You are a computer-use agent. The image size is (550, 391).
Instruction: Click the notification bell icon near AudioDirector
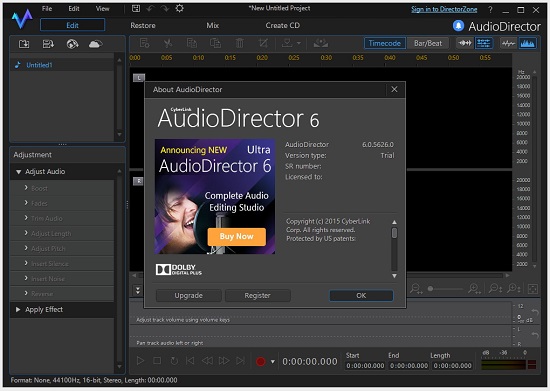point(458,26)
